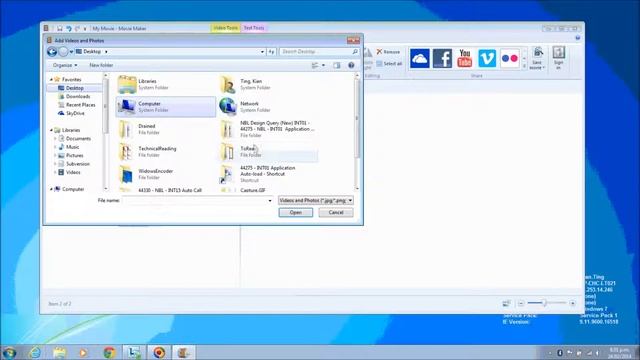Viewport: 640px width, 360px height.
Task: Click the Cancel button
Action: point(336,212)
